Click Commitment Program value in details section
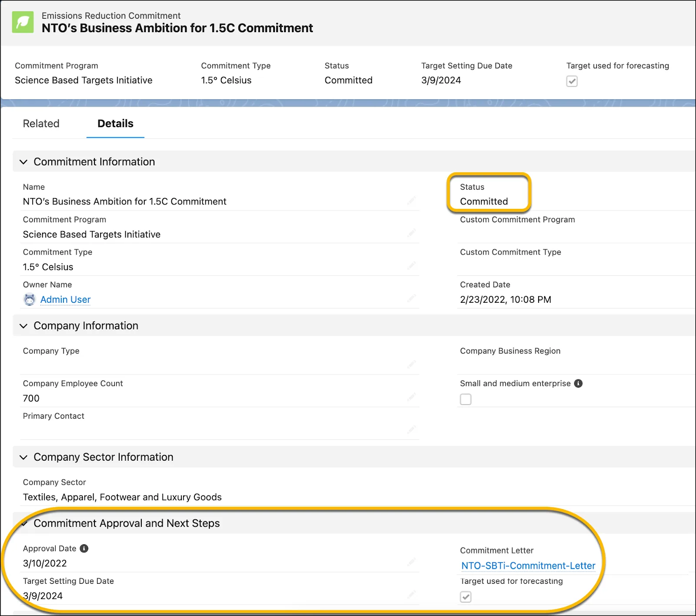 (x=92, y=234)
